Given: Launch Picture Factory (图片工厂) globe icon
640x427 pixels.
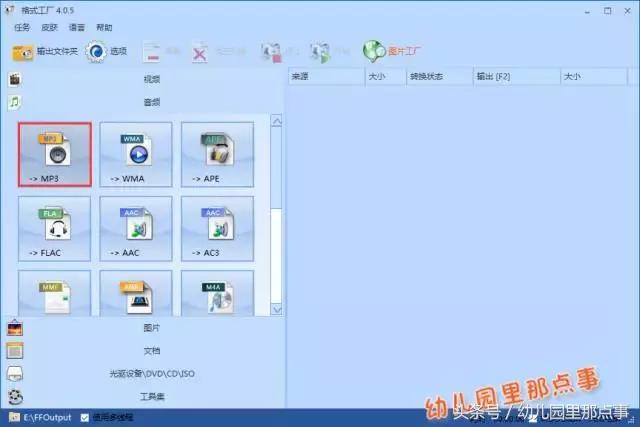Looking at the screenshot, I should 373,51.
